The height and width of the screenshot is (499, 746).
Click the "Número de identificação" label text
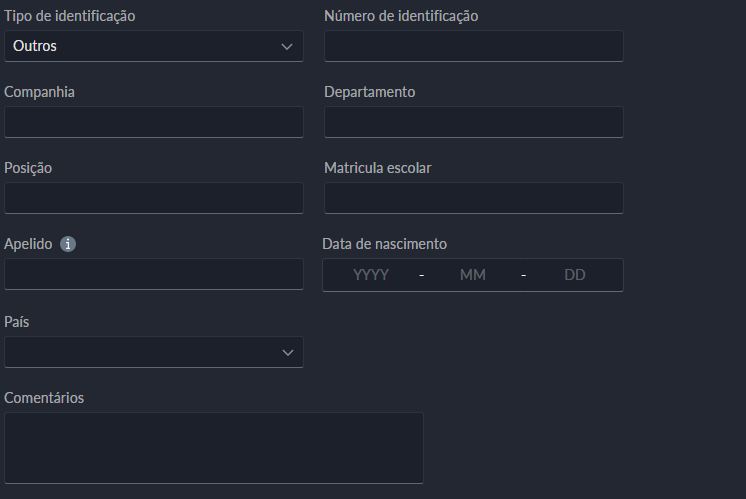click(x=401, y=16)
